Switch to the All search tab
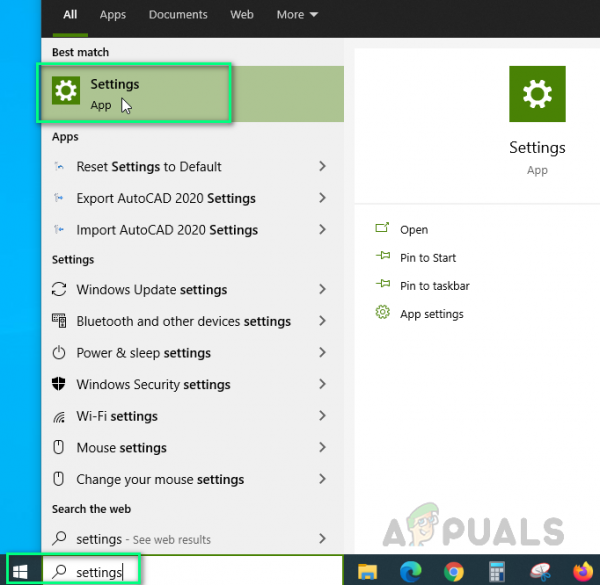The width and height of the screenshot is (600, 585). [x=70, y=15]
